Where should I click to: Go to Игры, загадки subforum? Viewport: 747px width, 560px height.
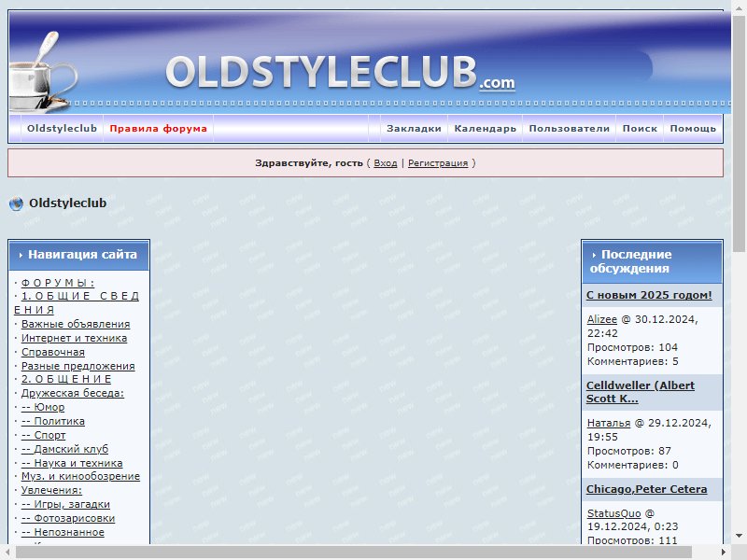coord(65,504)
